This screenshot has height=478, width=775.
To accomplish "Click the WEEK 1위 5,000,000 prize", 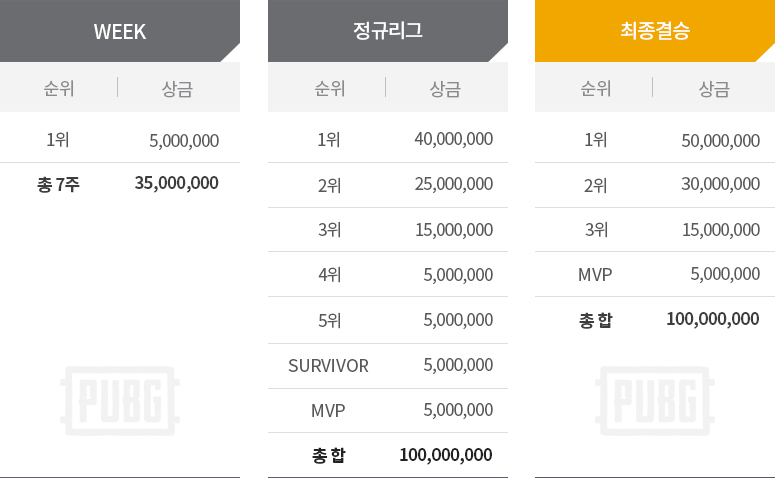I will tap(184, 140).
